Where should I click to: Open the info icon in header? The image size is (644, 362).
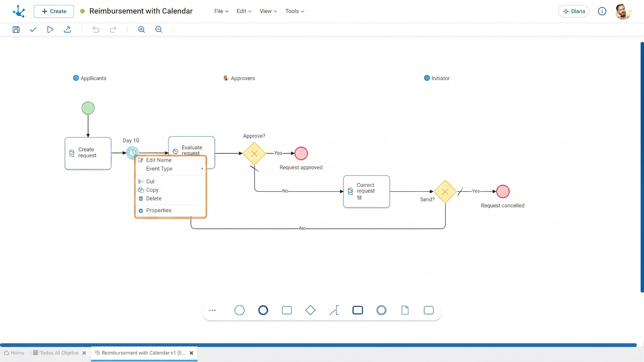(602, 11)
